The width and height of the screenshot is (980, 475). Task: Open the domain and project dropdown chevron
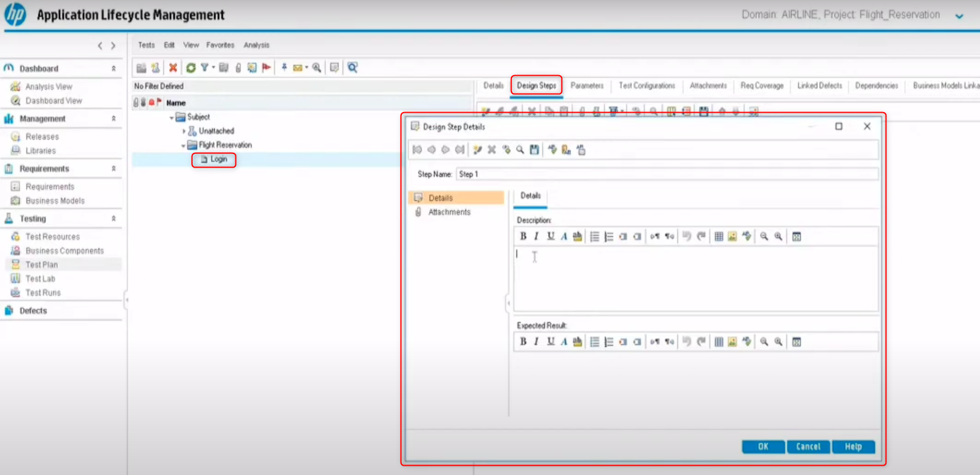[959, 16]
